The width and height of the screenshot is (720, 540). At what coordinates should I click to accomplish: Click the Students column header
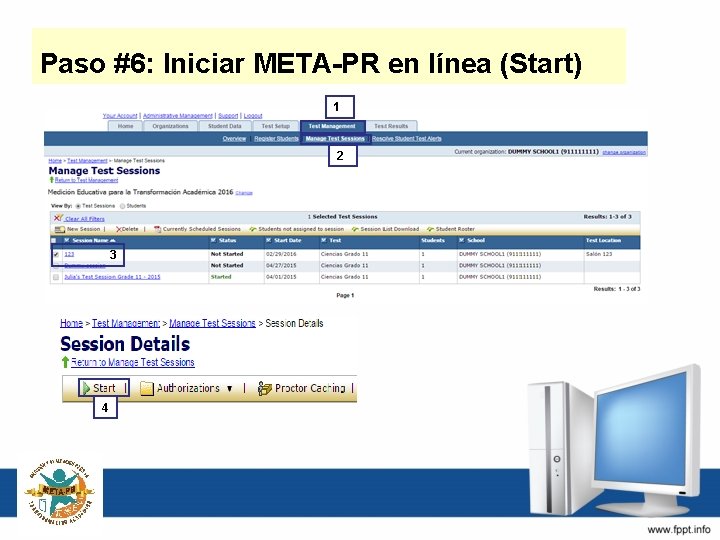tap(433, 240)
